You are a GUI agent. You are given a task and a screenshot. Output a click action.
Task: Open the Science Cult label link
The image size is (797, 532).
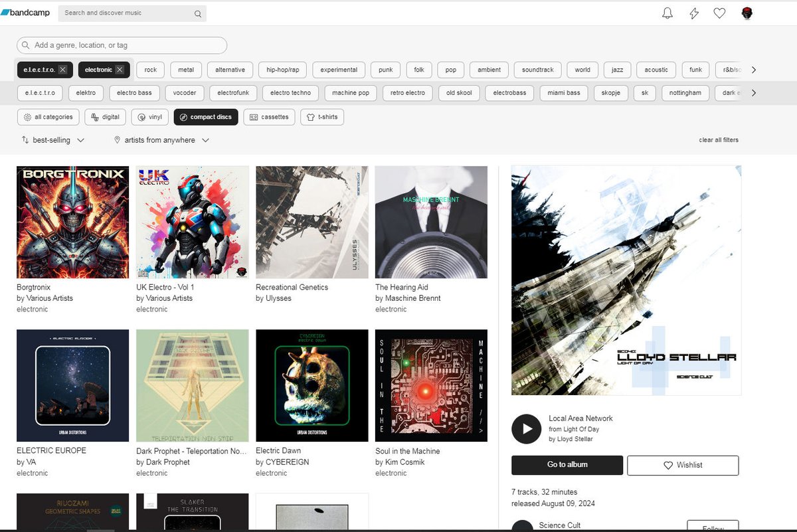(x=560, y=525)
